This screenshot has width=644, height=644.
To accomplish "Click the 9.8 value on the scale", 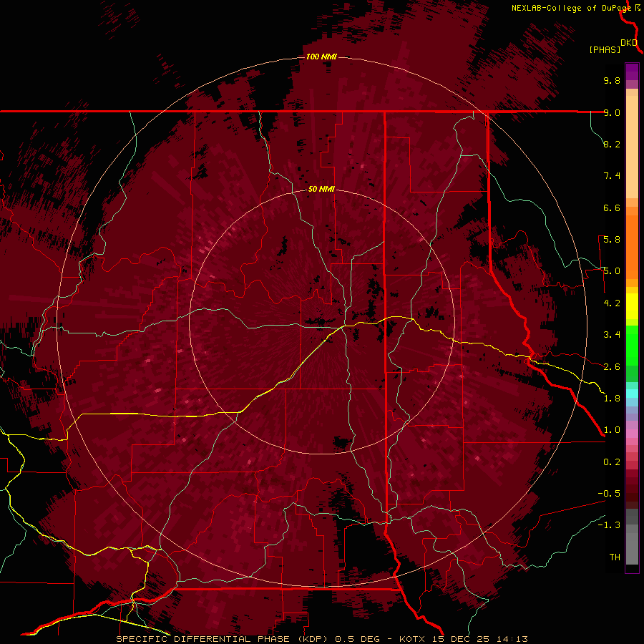I will (x=612, y=80).
